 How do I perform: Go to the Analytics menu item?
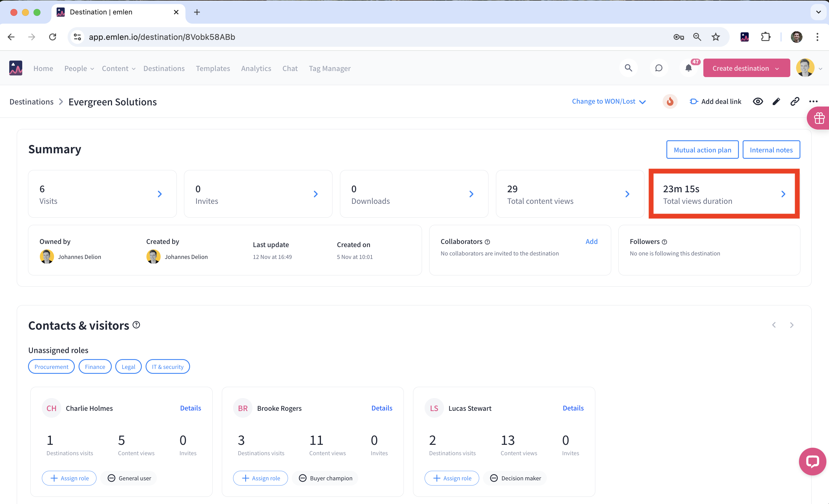point(256,69)
